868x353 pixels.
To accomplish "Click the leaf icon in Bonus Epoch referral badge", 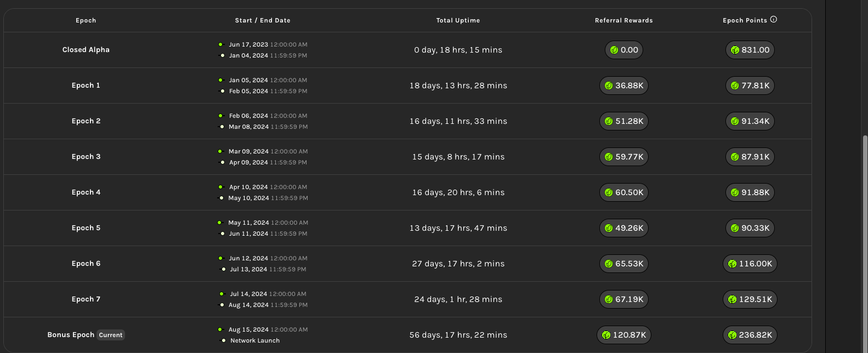I will coord(606,335).
